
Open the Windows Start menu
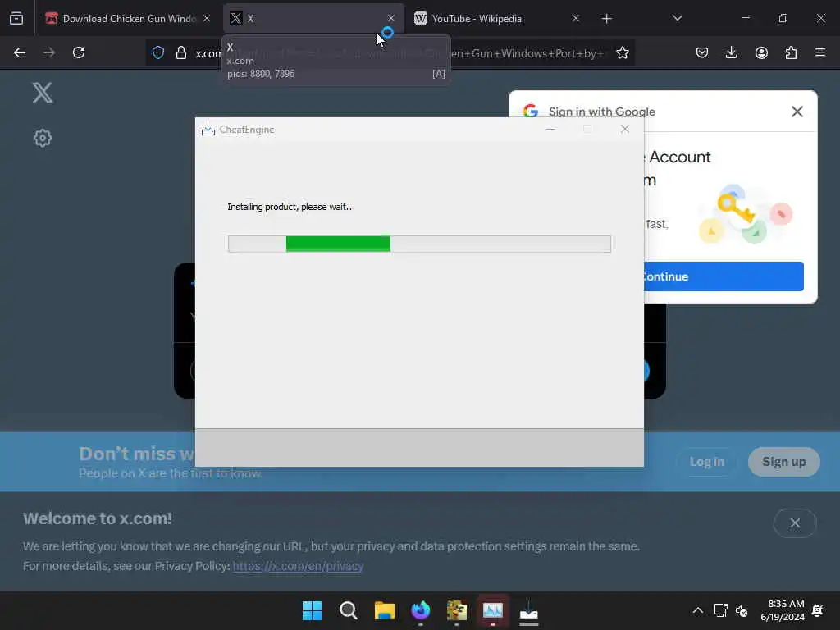tap(312, 610)
